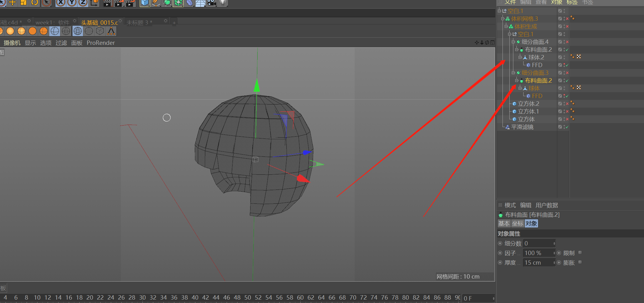Enable the 限制 checkbox
This screenshot has width=644, height=303.
click(x=580, y=253)
